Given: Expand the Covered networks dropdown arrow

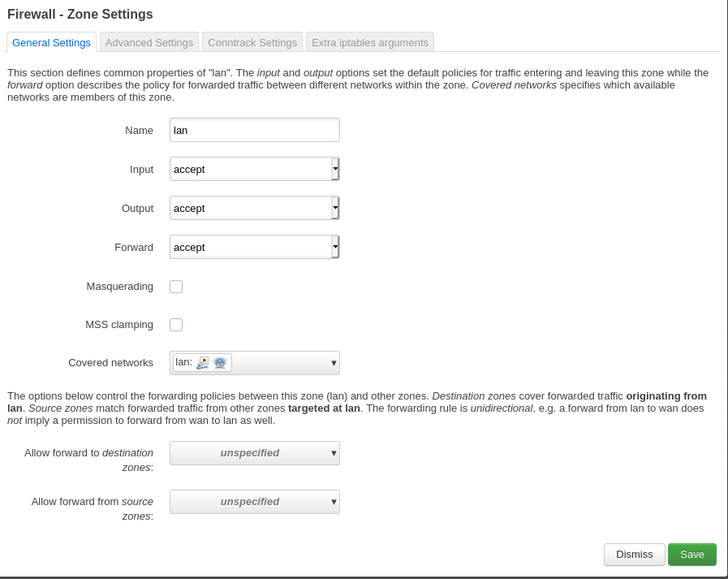Looking at the screenshot, I should click(x=334, y=363).
